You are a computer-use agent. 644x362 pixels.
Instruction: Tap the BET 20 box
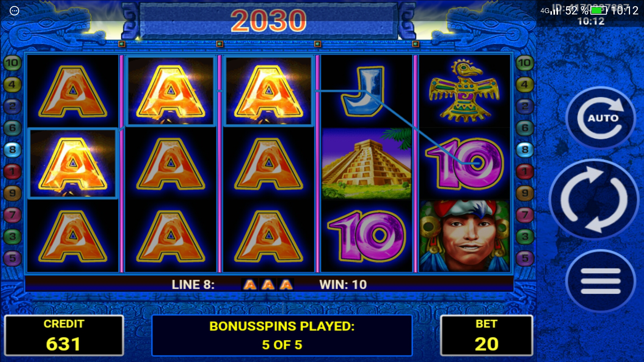click(486, 335)
